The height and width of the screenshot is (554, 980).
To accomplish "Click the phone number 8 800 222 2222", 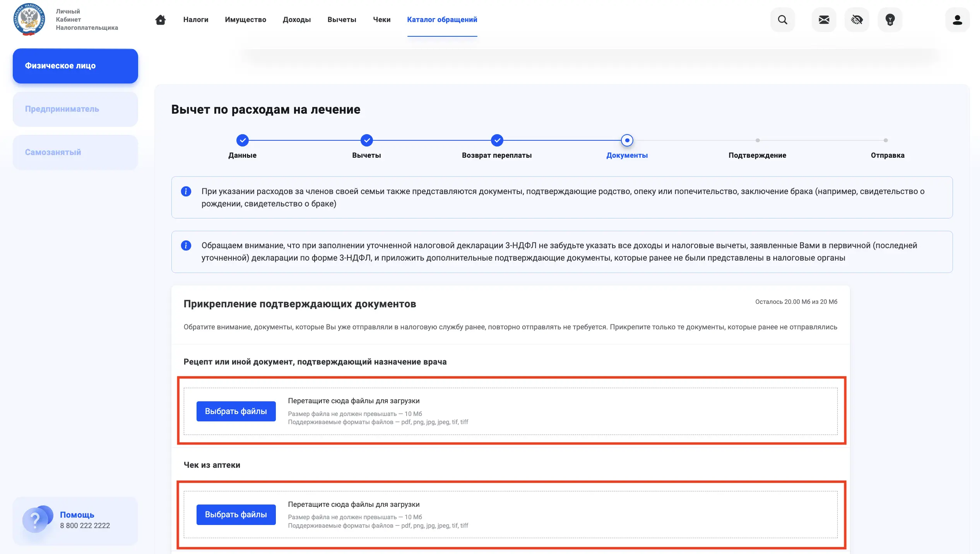I will pyautogui.click(x=85, y=526).
